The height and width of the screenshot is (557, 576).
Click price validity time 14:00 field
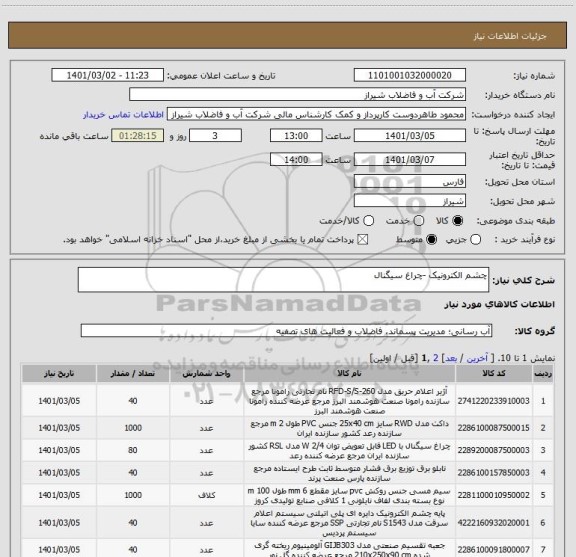coord(296,159)
